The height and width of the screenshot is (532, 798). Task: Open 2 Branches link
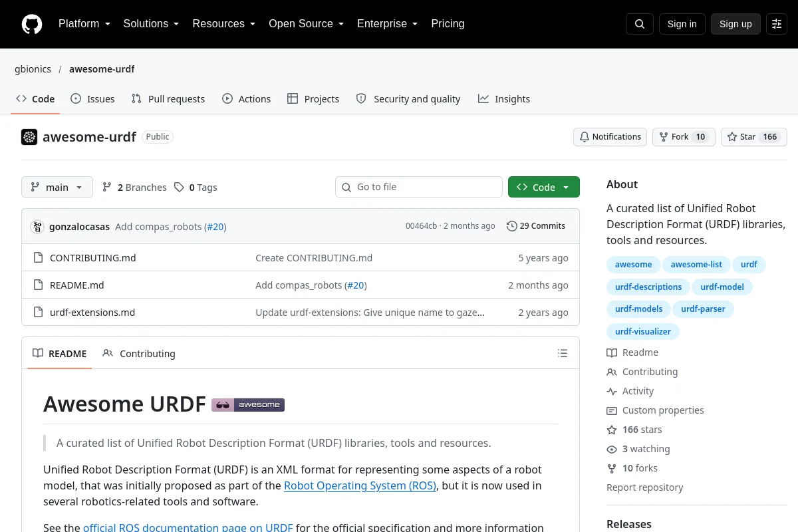[134, 188]
